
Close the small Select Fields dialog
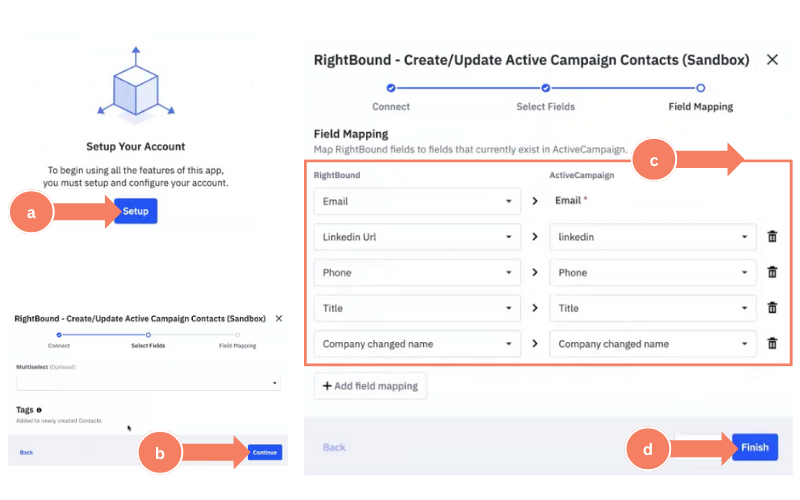pyautogui.click(x=279, y=318)
